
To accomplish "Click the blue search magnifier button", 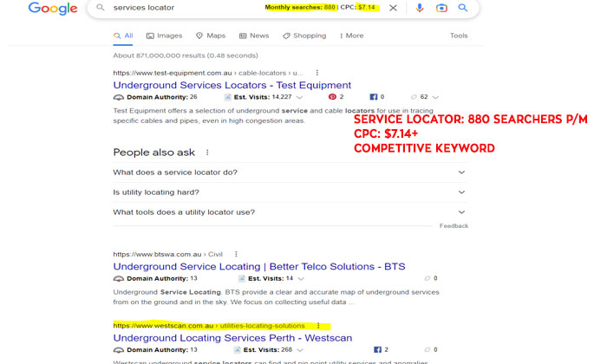I will click(x=462, y=8).
